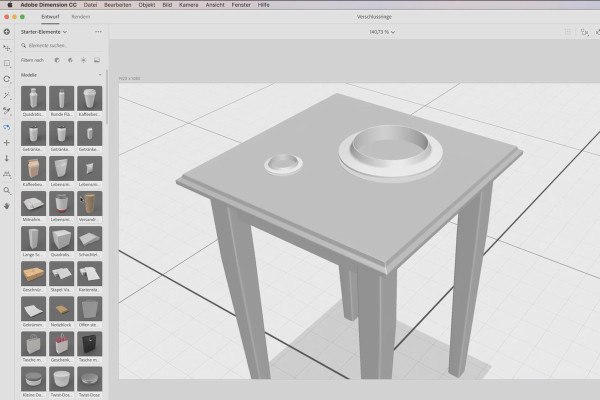Select the Mitnahme food box thumbnail
The height and width of the screenshot is (400, 600).
(34, 204)
